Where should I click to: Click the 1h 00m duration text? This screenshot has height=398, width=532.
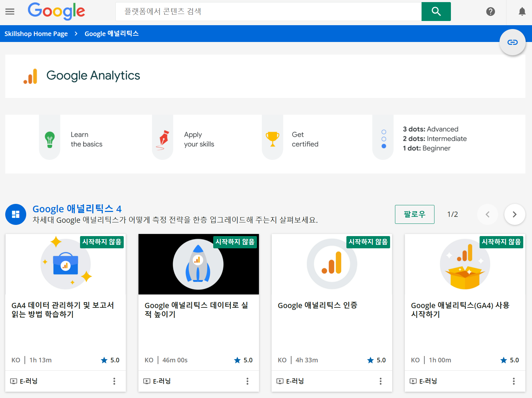[440, 360]
